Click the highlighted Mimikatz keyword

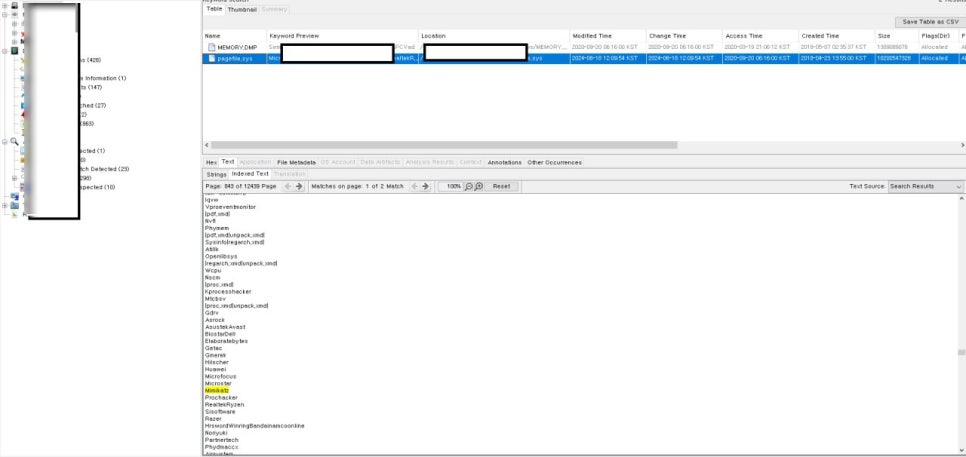click(217, 390)
